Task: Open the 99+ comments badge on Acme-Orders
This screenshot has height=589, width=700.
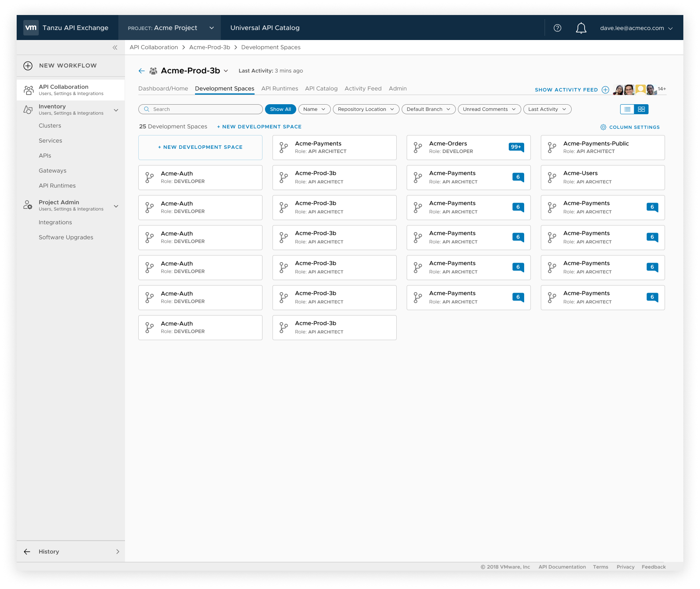Action: 516,147
